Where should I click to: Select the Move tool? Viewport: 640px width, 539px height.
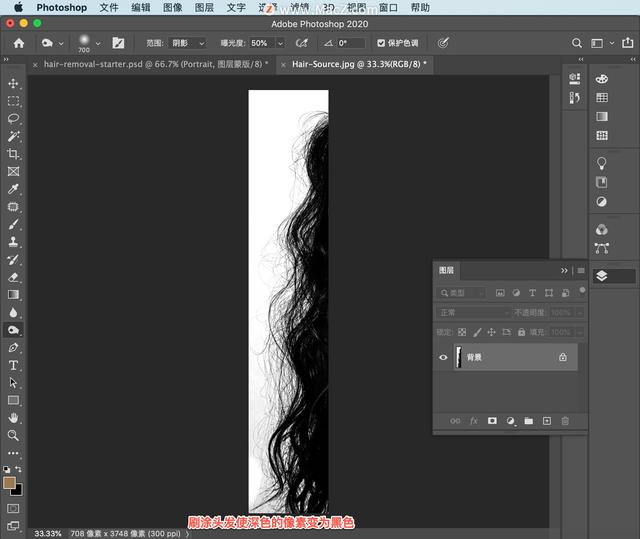pos(13,83)
